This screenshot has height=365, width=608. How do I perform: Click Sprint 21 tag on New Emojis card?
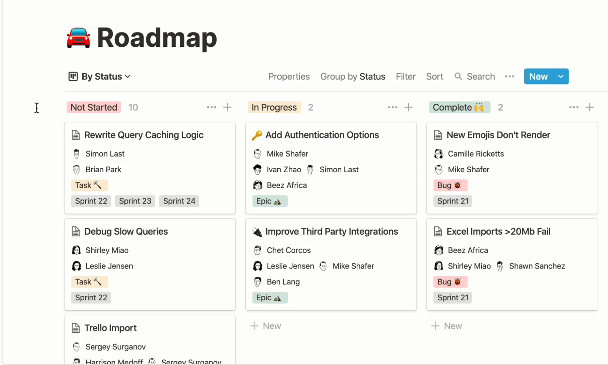453,201
